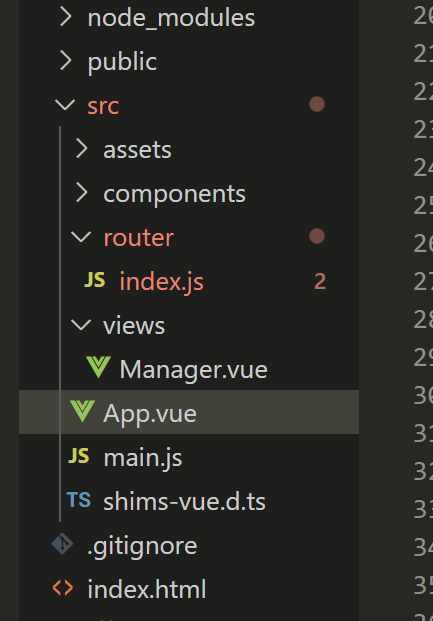
Task: Open the Manager.vue file
Action: (x=193, y=370)
